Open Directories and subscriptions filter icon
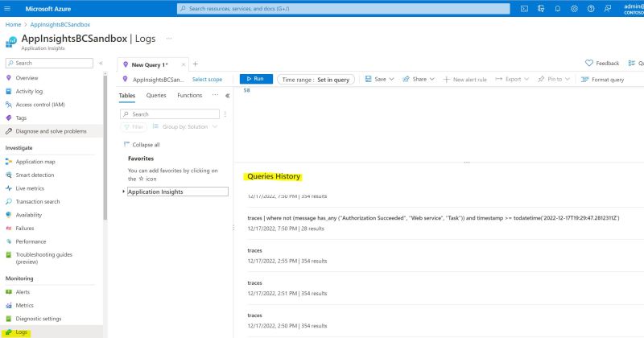This screenshot has height=338, width=644. pyautogui.click(x=541, y=9)
